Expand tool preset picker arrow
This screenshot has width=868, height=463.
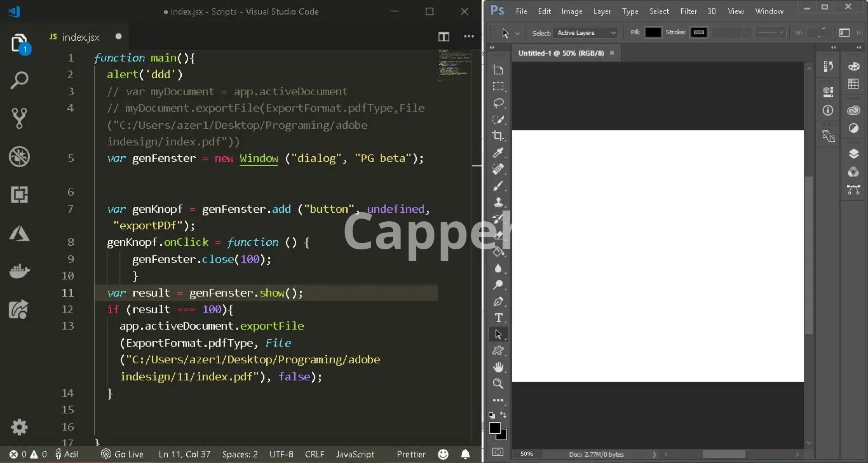[518, 33]
